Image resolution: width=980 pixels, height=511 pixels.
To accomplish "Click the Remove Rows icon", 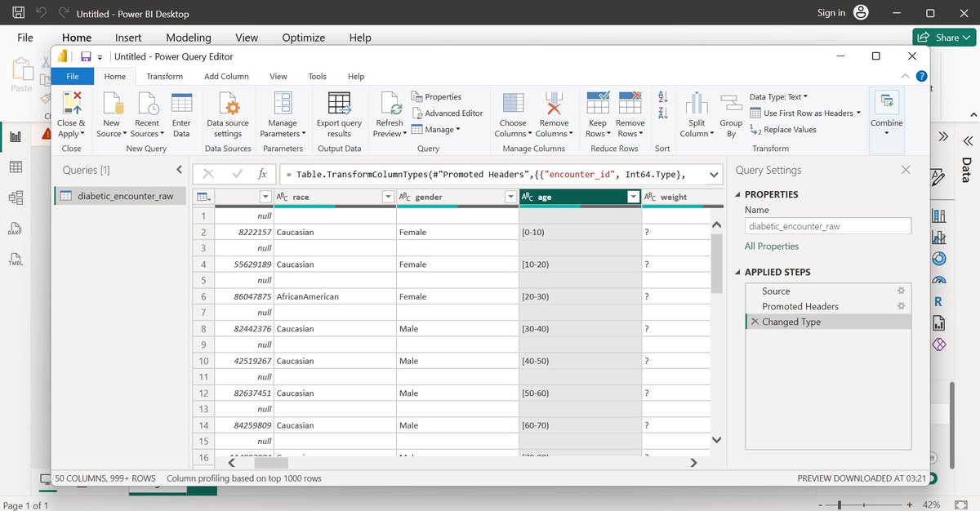I will [630, 103].
